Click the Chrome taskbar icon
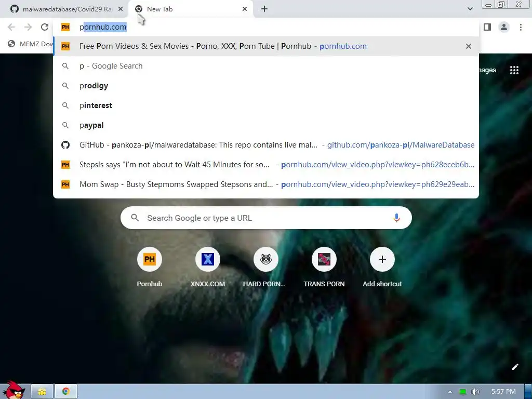The width and height of the screenshot is (532, 399). pos(66,392)
